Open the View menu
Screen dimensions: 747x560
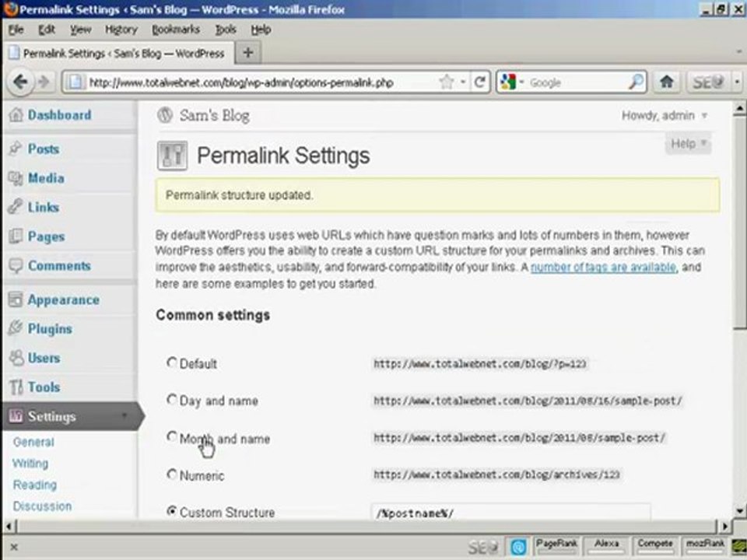80,30
